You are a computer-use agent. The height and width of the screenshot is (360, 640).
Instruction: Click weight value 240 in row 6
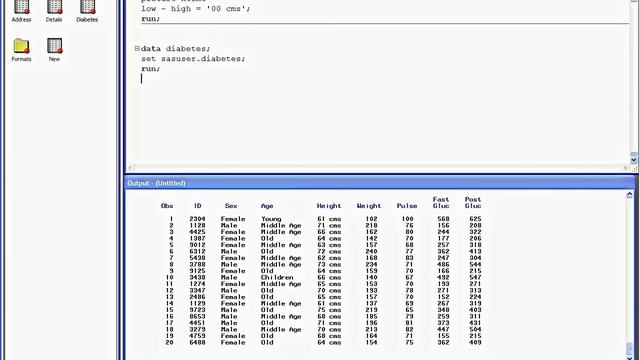[371, 252]
